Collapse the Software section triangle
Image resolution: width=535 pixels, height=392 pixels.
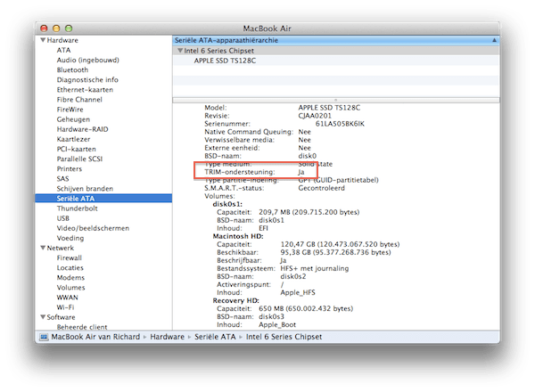tap(43, 317)
